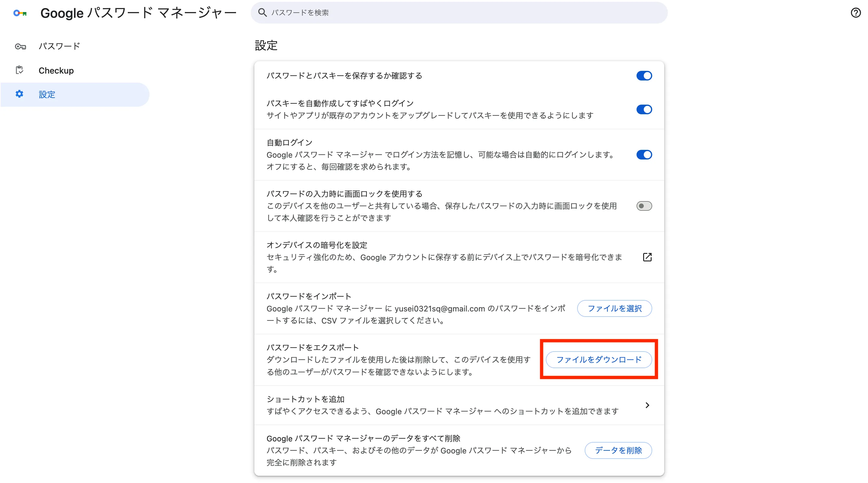The width and height of the screenshot is (868, 483).
Task: Enable 画面ロックを使用する switch
Action: point(644,206)
